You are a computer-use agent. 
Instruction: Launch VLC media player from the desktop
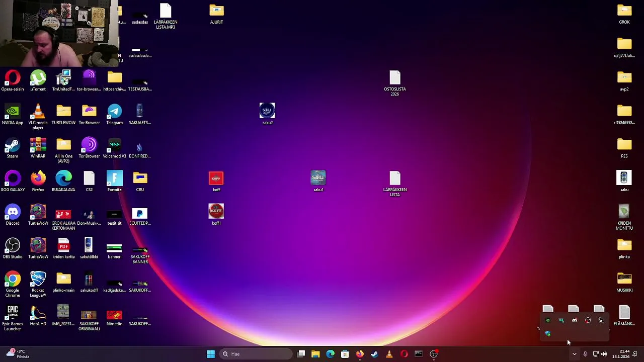click(38, 117)
